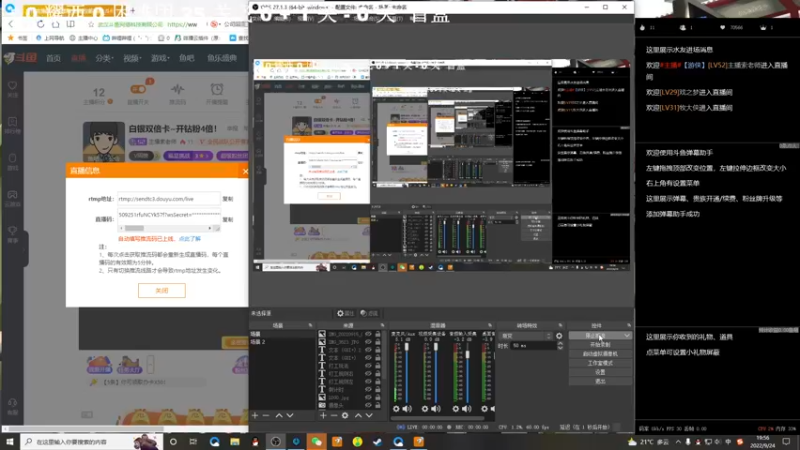This screenshot has width=800, height=450.
Task: Click the 点此了解 link in dialog
Action: pyautogui.click(x=189, y=239)
